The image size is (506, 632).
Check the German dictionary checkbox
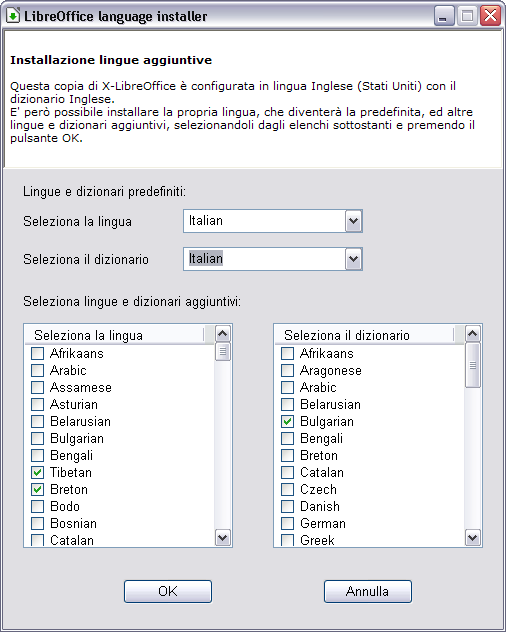(287, 523)
